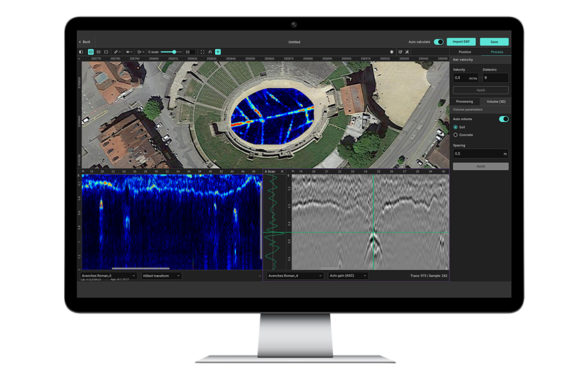
Task: Click the round no-entry icon in toolbar
Action: 392,51
